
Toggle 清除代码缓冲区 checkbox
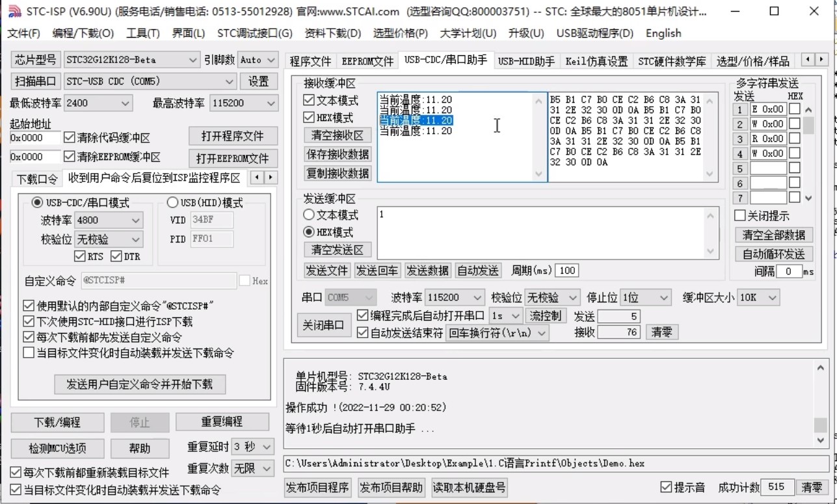point(70,138)
